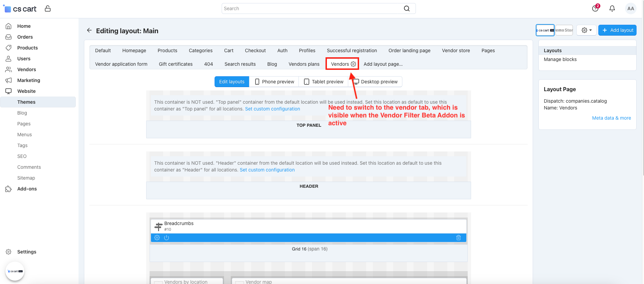Open the Cart layout tab
644x284 pixels.
pyautogui.click(x=229, y=50)
